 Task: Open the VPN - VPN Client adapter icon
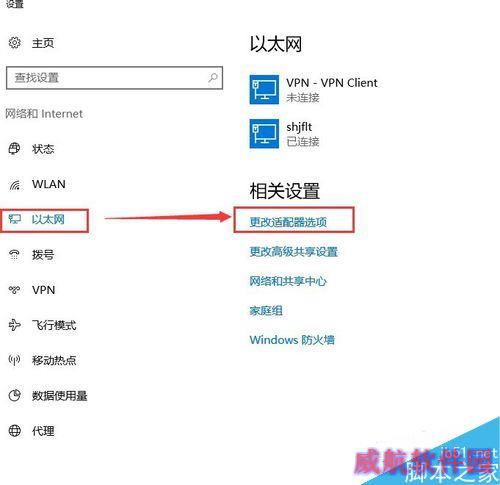click(x=264, y=90)
